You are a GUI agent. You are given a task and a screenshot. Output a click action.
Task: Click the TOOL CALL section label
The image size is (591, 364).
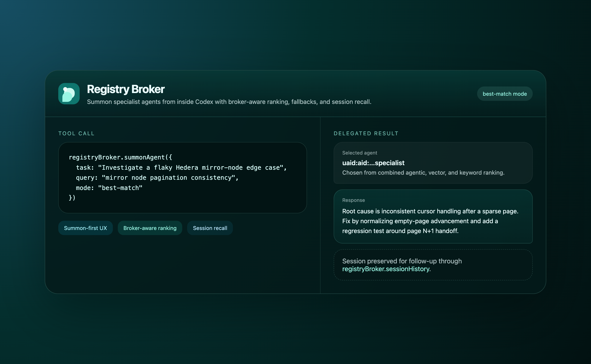click(76, 133)
